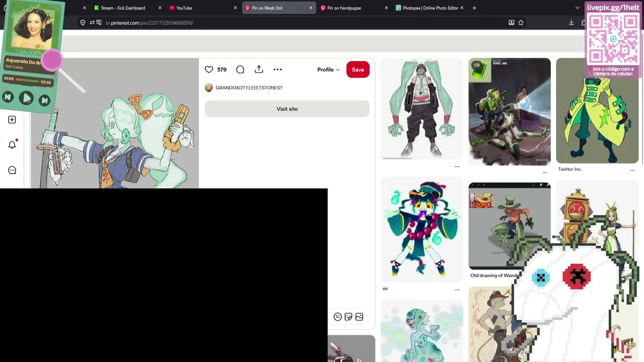This screenshot has width=644, height=362.
Task: Click the GRANDDAD? FLEEETSTONES? pin title
Action: point(249,88)
